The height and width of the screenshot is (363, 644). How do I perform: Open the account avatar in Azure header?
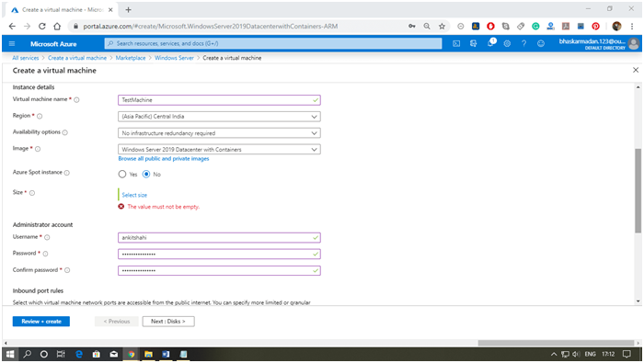[634, 43]
